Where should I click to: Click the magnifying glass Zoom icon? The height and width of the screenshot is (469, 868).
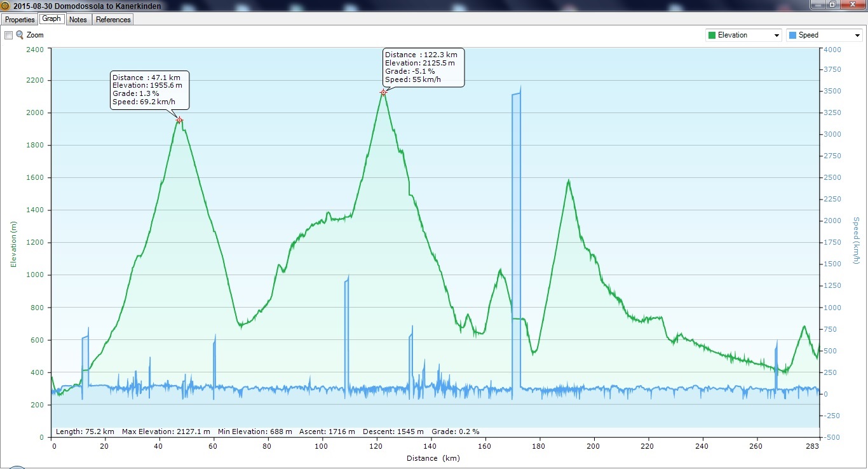click(20, 35)
